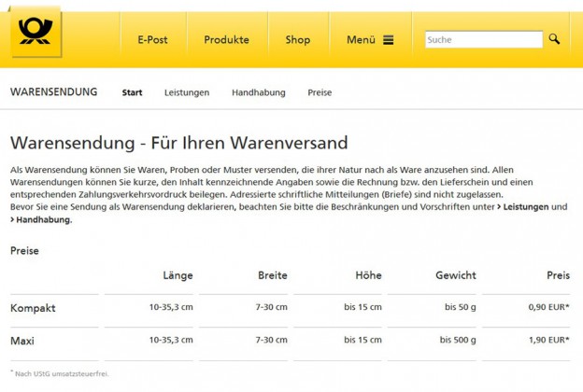
Task: Click the page heading Warensendung - Für Ihren Warenversand
Action: 179,143
